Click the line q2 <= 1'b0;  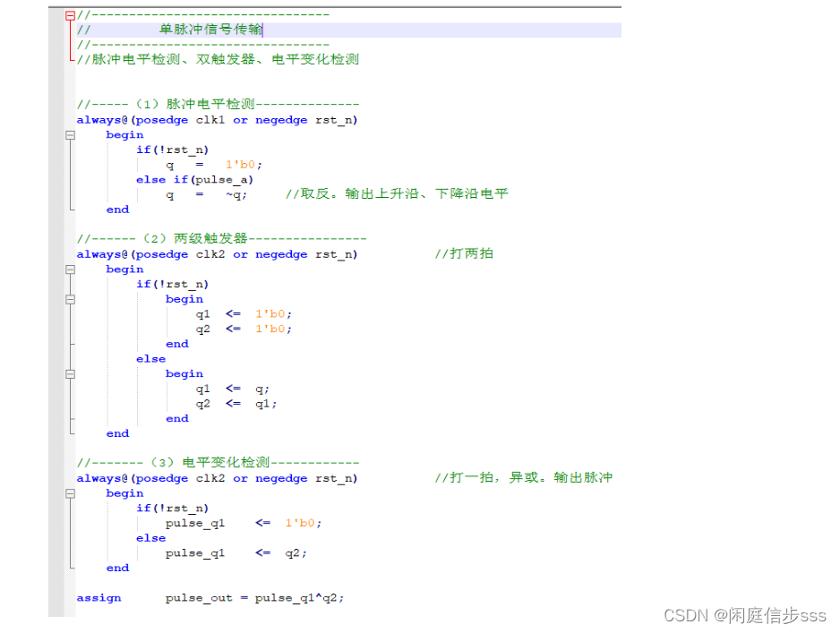click(244, 329)
